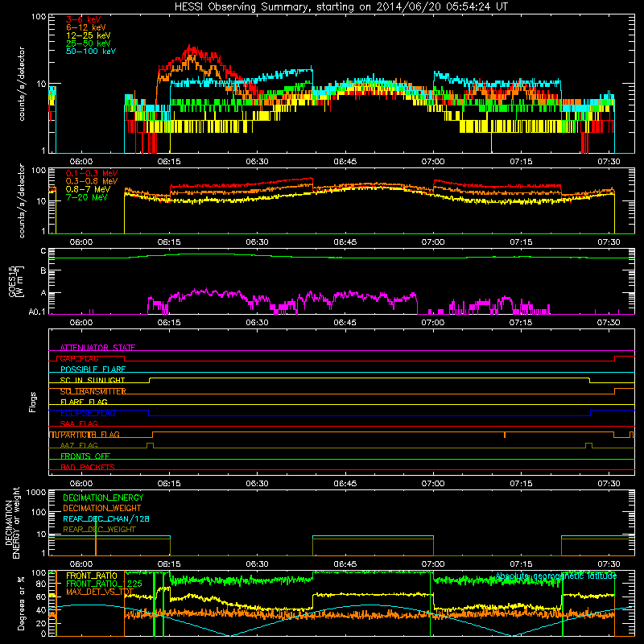Select the 6-12 keV legend label
The height and width of the screenshot is (644, 644).
pyautogui.click(x=85, y=27)
